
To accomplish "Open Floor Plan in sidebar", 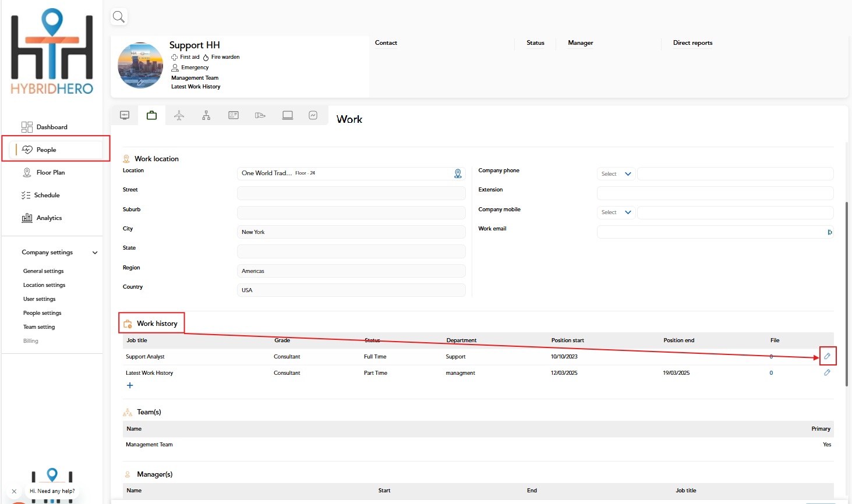I will coord(51,172).
